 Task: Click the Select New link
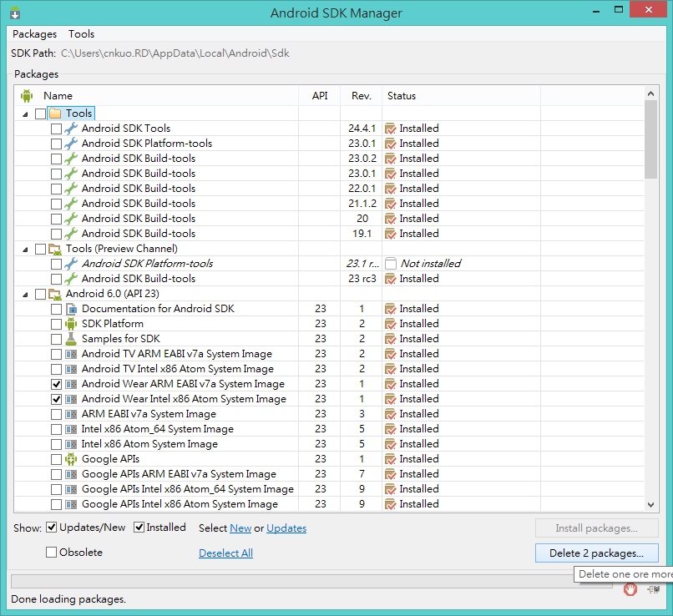coord(240,528)
